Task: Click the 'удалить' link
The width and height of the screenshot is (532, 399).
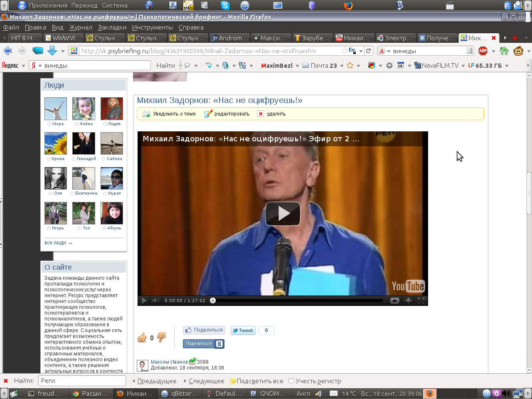Action: 276,114
